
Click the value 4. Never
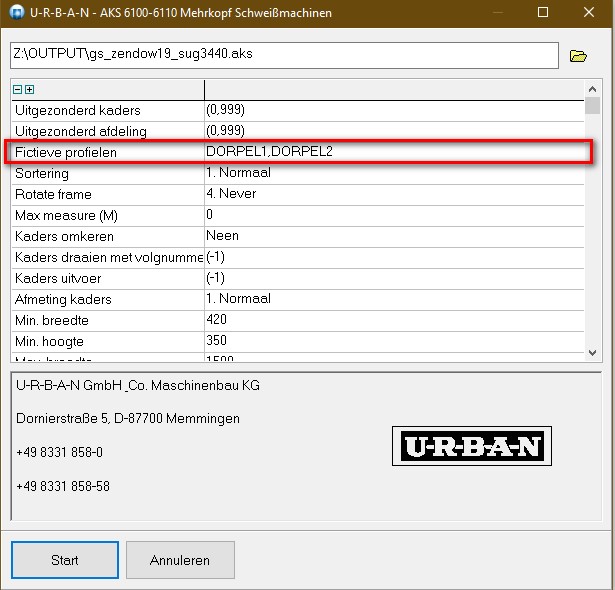click(x=231, y=193)
